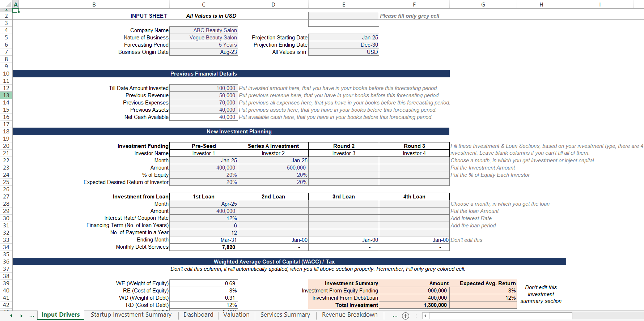Select 1st Loan Month cell Apr-25
Viewport: 644px width, 321px height.
click(204, 204)
